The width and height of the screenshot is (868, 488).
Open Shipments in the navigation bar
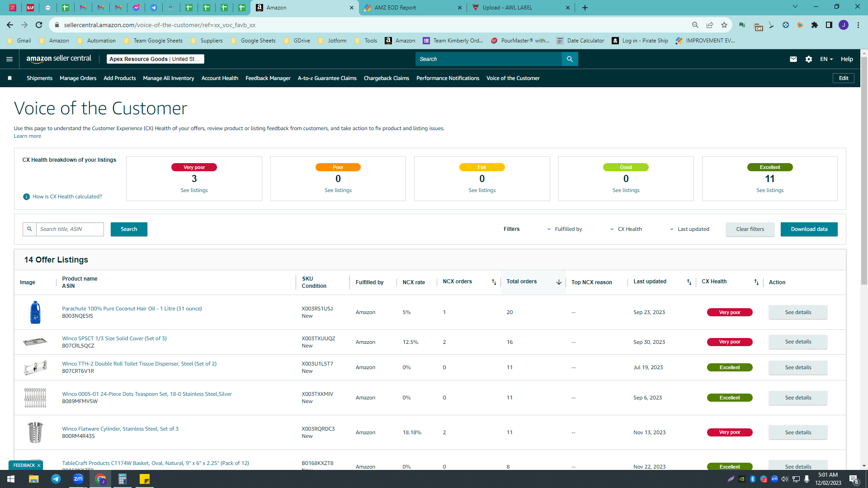pyautogui.click(x=39, y=78)
